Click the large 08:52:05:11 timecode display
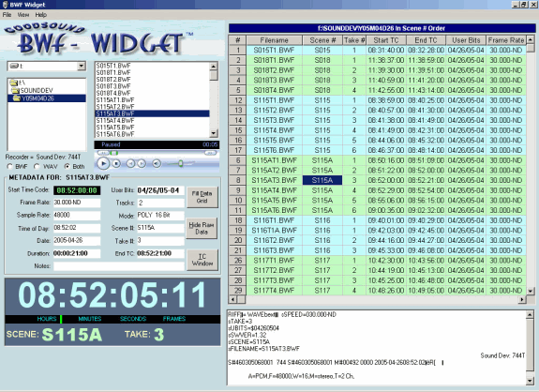Screen dimensions: 539x392 pos(112,295)
